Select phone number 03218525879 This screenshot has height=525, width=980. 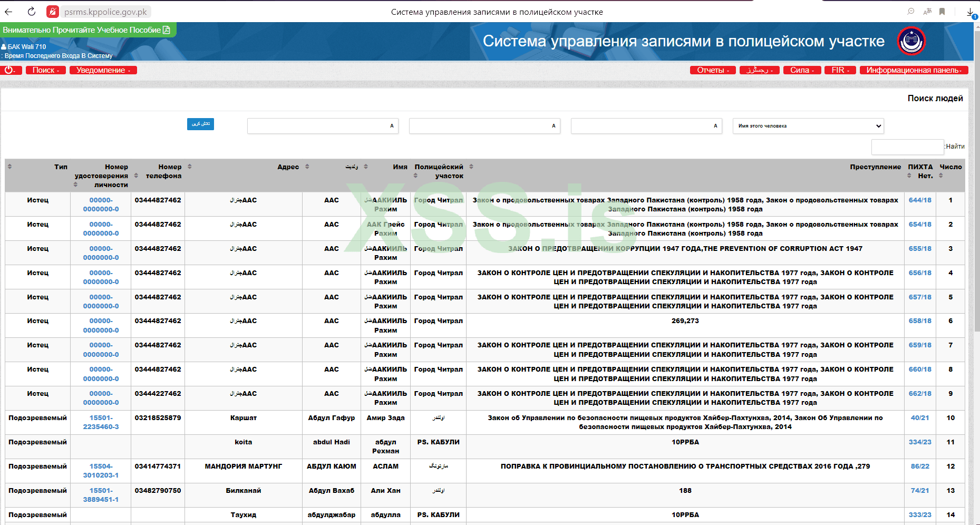pyautogui.click(x=158, y=418)
